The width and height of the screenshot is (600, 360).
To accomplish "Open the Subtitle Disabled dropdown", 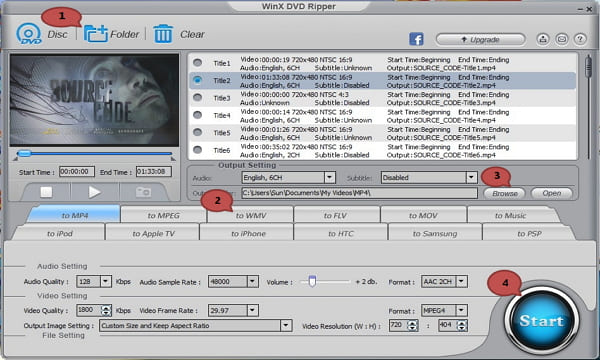I will (x=471, y=178).
